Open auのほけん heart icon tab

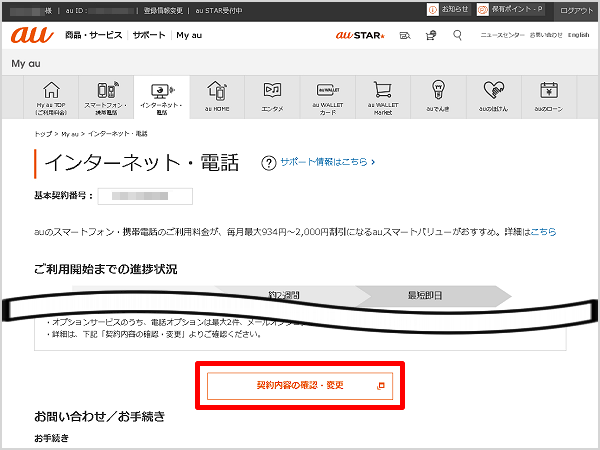[494, 98]
